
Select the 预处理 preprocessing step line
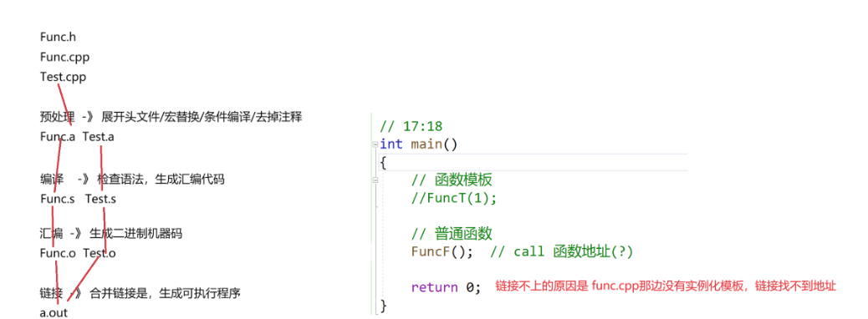tap(171, 117)
